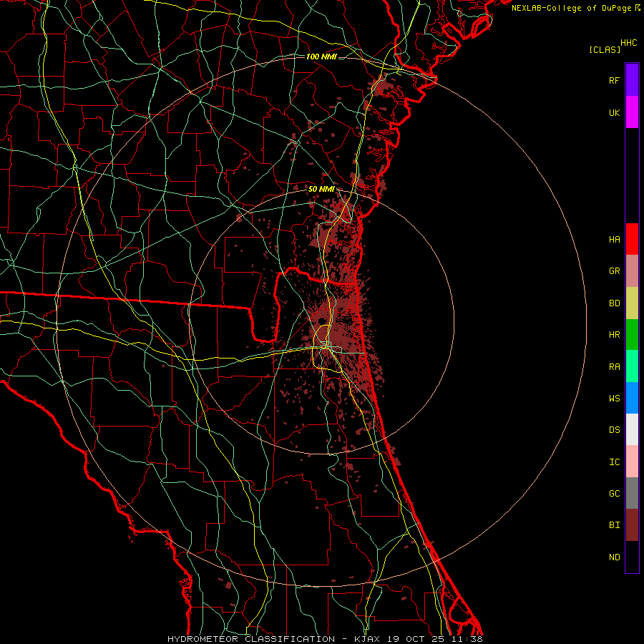The height and width of the screenshot is (644, 644).
Task: Click the 'IC' legend label
Action: (x=614, y=462)
